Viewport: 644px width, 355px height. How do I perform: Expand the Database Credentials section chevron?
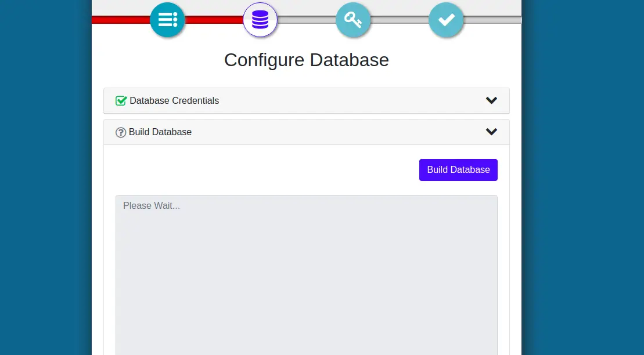[x=491, y=100]
